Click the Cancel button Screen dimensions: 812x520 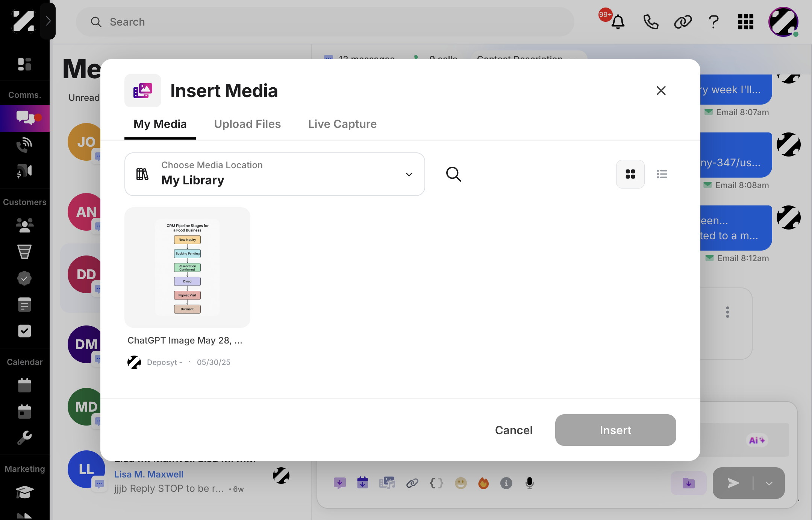point(514,430)
